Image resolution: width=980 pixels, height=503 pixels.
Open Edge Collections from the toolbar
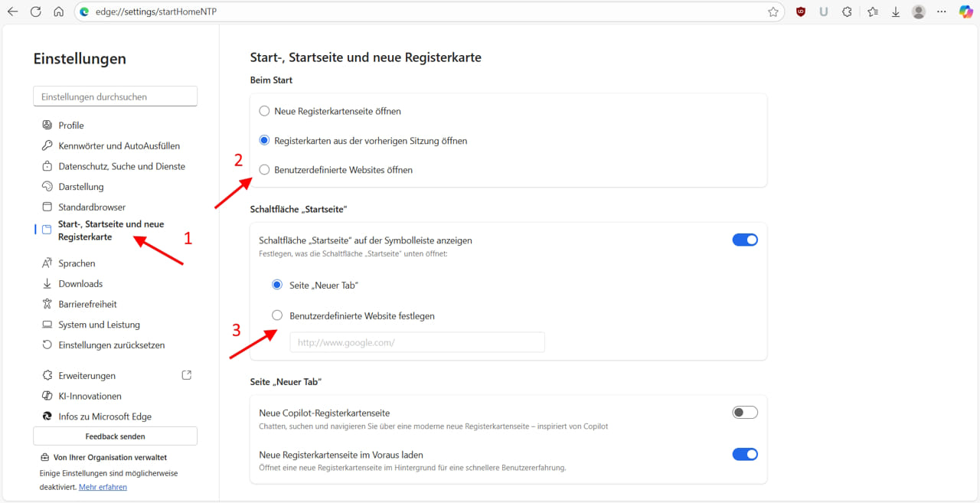click(873, 11)
